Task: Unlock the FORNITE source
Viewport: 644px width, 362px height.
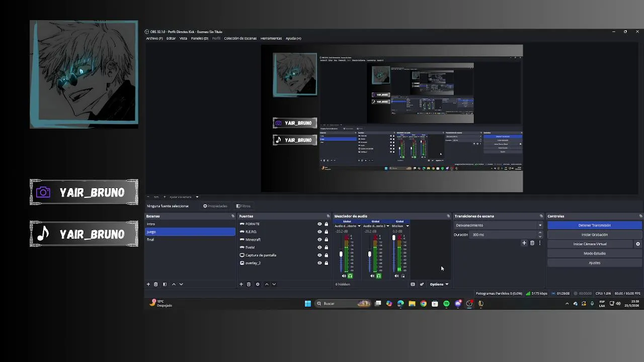Action: (326, 224)
